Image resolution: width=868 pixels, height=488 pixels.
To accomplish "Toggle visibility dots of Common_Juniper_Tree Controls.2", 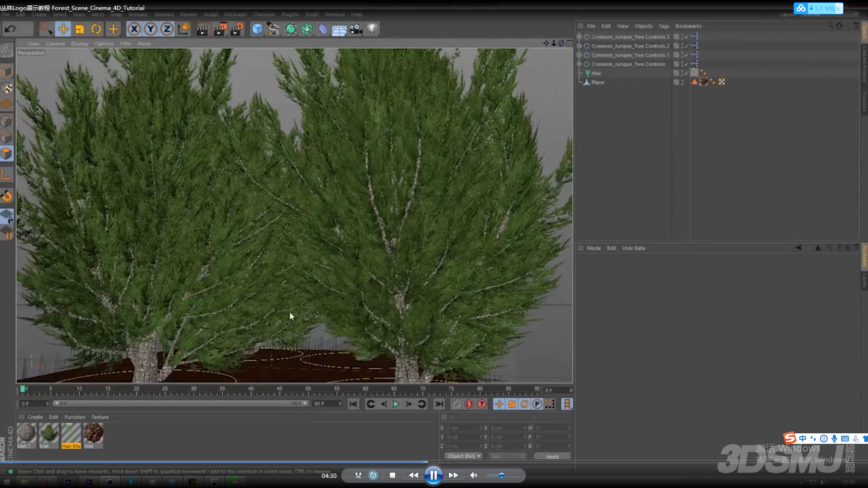I will click(x=682, y=46).
